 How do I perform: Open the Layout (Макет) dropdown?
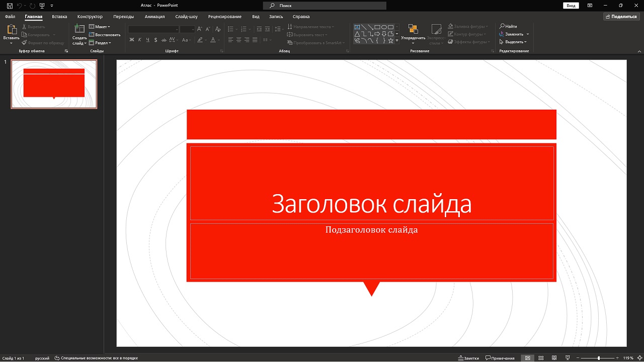100,27
